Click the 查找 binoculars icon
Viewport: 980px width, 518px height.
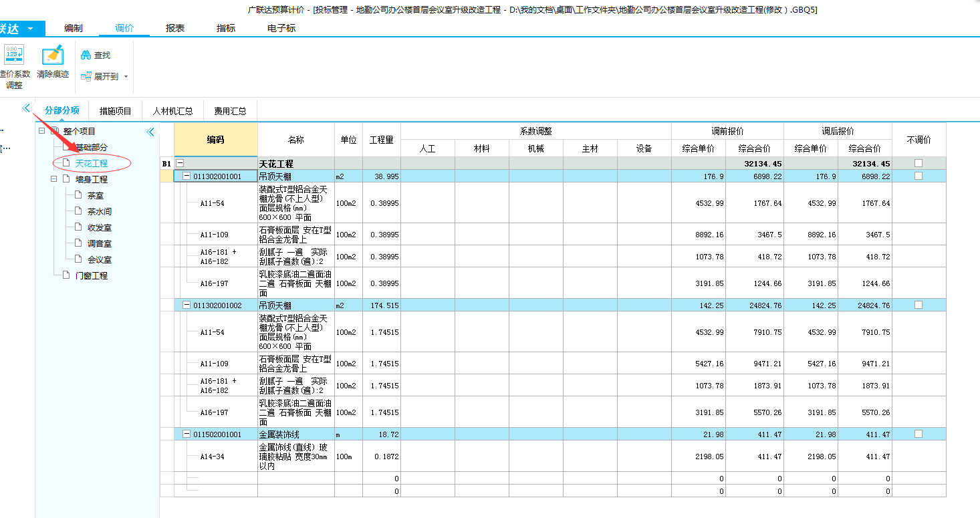86,55
